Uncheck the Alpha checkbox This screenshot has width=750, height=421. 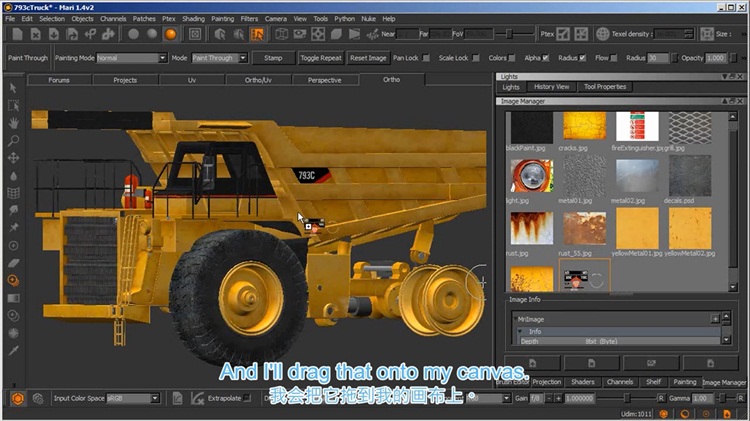pos(546,58)
